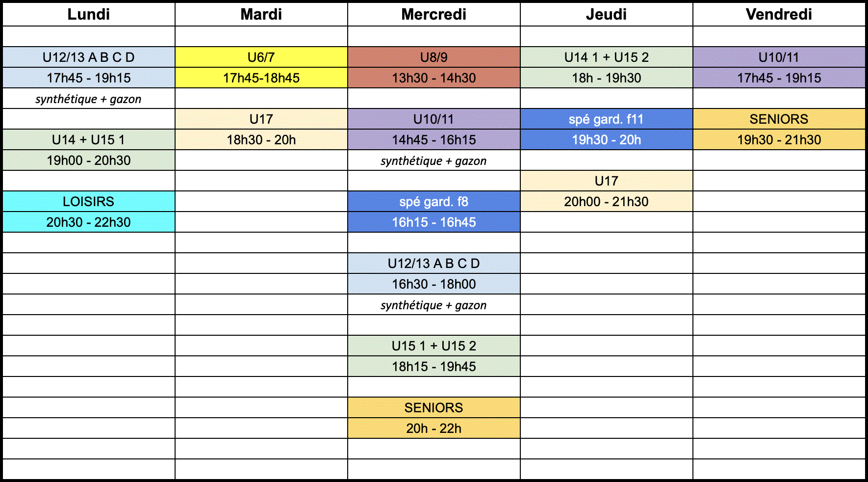
Task: Click the U14 + U15 1 cell
Action: [89, 139]
